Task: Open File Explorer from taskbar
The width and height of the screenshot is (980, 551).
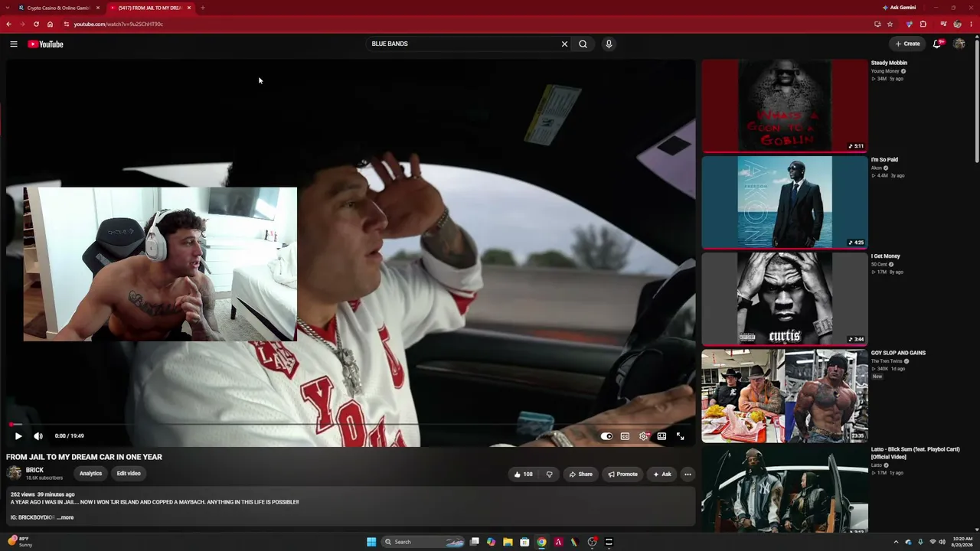Action: coord(508,542)
